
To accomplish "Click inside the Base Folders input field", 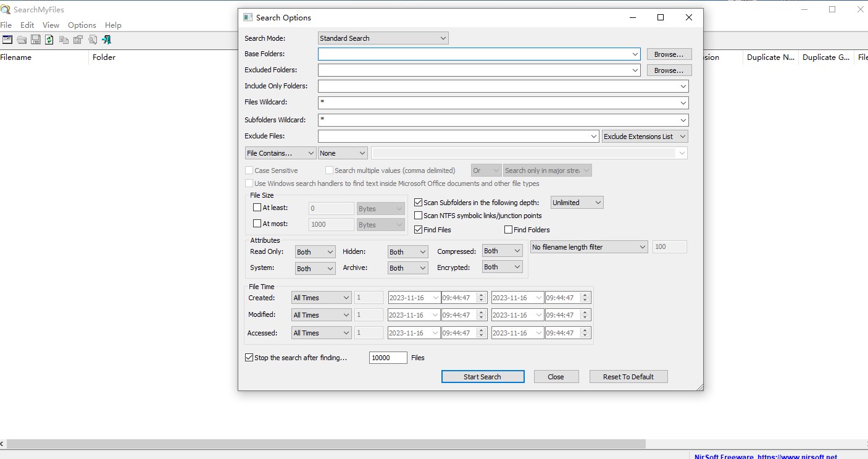I will pos(475,54).
